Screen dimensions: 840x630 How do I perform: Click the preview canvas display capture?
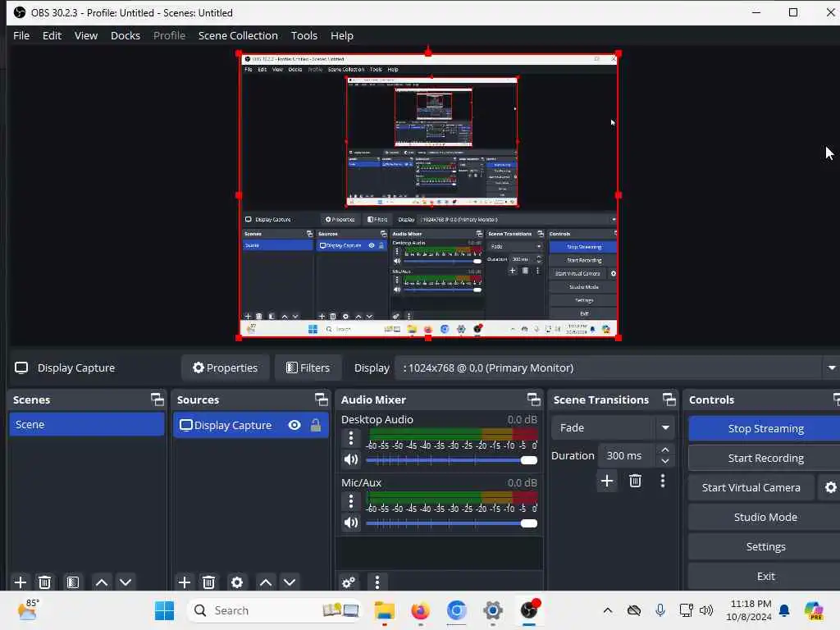428,195
